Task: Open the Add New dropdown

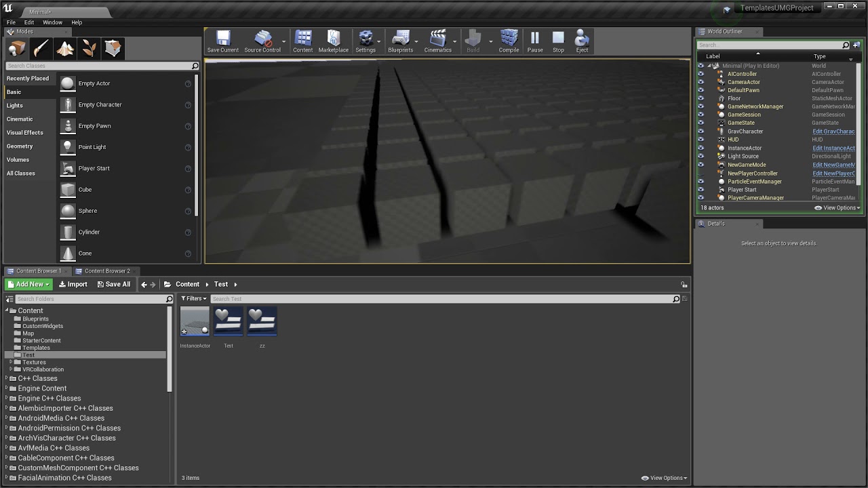Action: 28,285
